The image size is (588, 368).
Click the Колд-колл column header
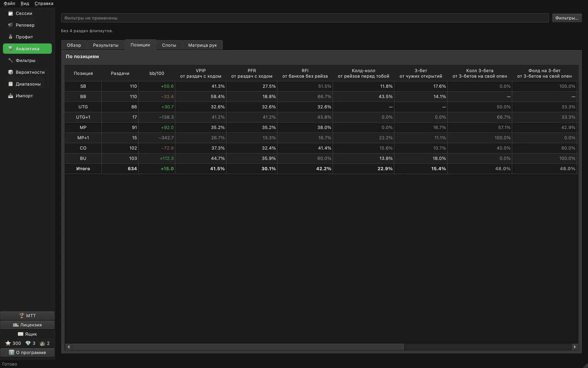(364, 73)
